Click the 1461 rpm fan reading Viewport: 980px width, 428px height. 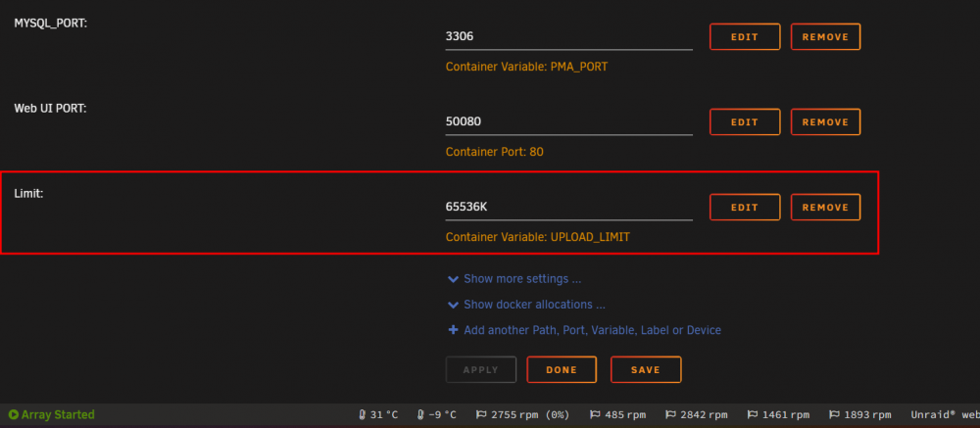786,415
